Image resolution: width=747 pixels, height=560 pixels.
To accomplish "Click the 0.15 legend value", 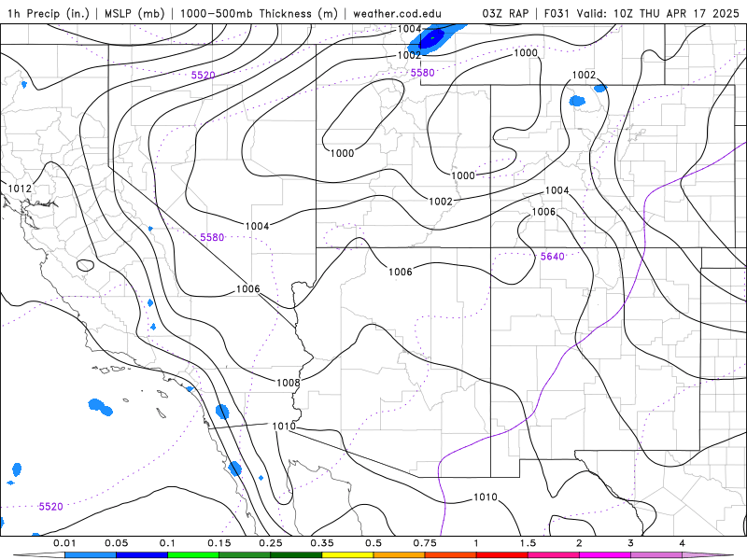I will 219,543.
